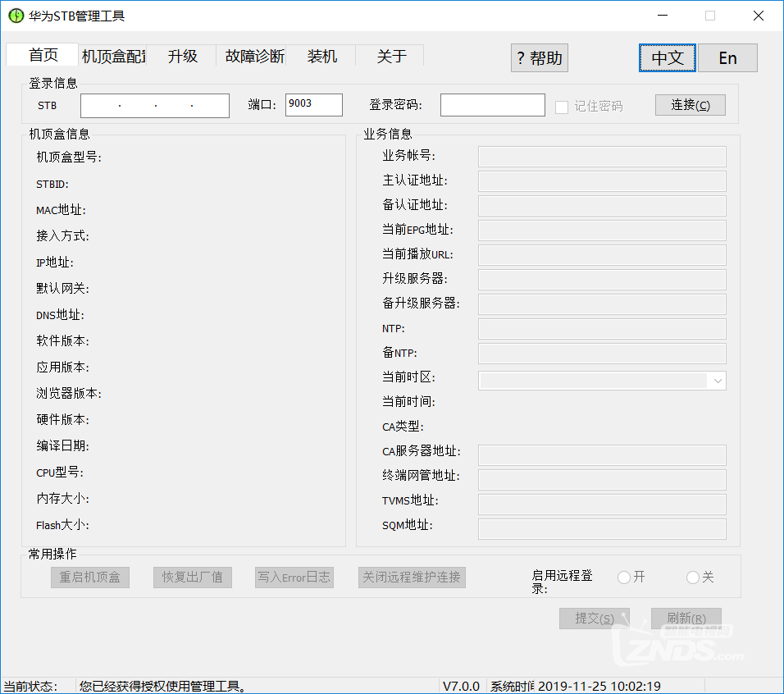Click the Flash大小 label
784x694 pixels.
click(62, 525)
